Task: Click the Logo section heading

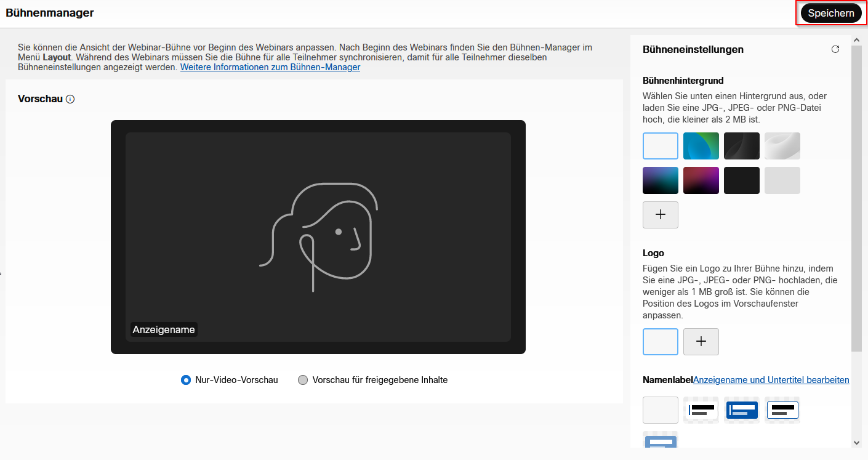Action: (x=653, y=253)
